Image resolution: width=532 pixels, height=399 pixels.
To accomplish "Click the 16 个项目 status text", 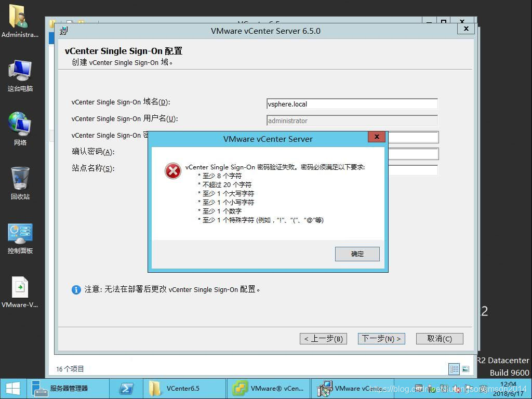I will (70, 369).
